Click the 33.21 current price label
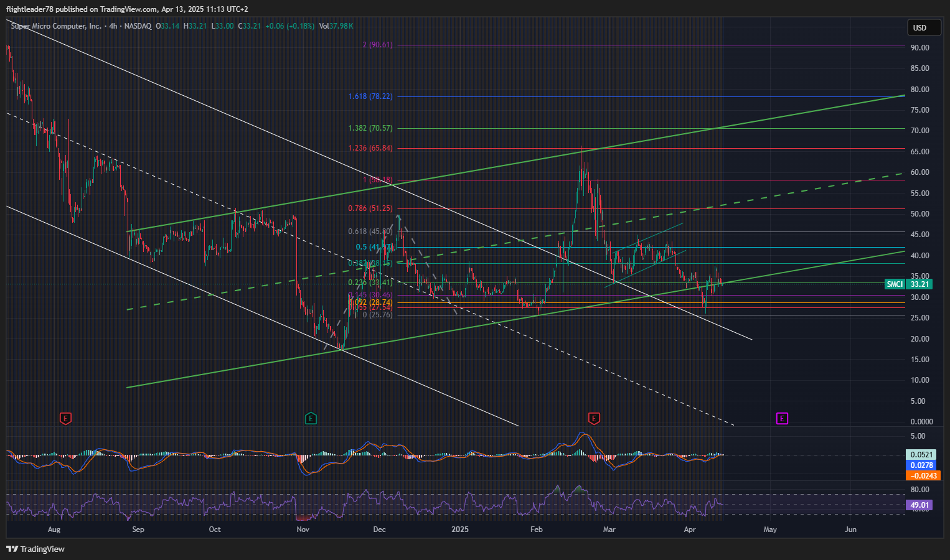This screenshot has height=560, width=950. click(x=919, y=284)
